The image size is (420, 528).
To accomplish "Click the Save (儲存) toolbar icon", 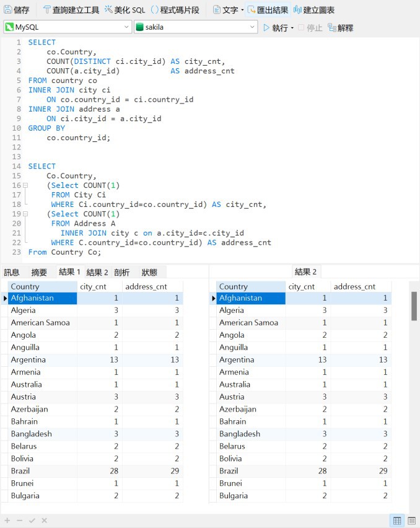I will [17, 10].
